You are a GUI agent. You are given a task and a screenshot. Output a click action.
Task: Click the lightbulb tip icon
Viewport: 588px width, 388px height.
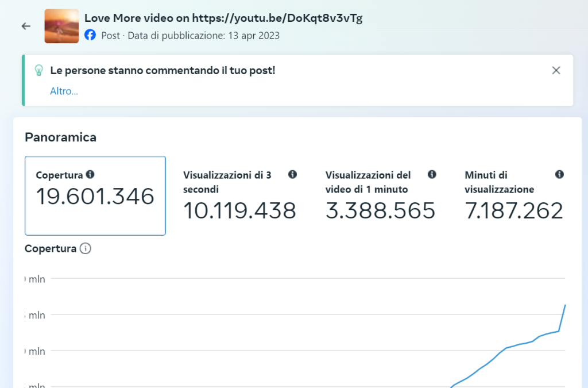coord(39,71)
